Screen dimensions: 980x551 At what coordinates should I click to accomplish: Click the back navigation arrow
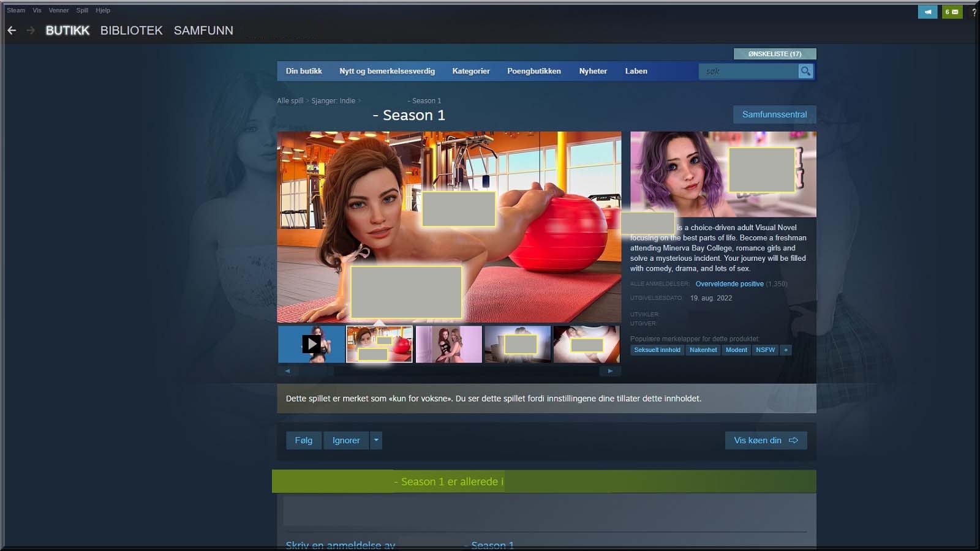[x=12, y=30]
